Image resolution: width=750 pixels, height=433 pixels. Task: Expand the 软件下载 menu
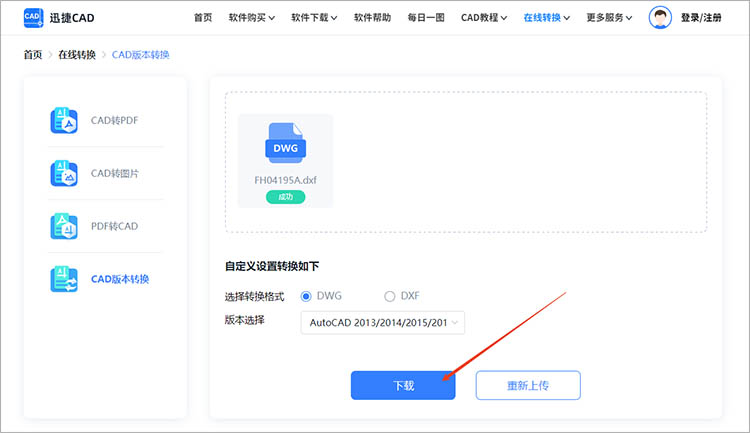[314, 18]
